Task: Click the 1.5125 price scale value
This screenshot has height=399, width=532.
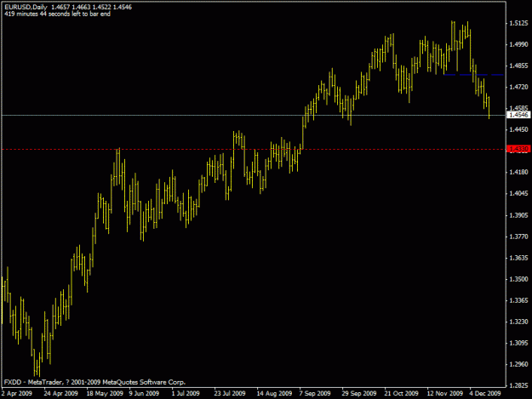Action: point(519,23)
